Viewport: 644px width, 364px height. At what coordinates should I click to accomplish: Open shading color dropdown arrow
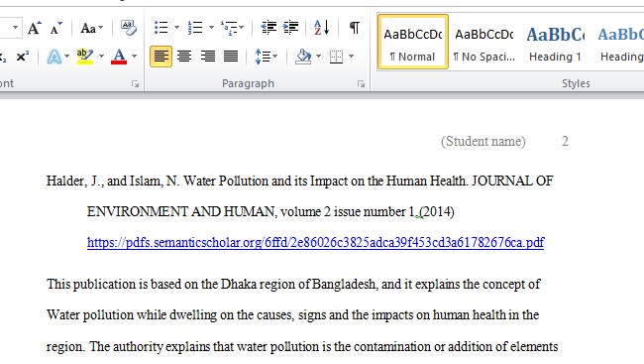coord(319,57)
